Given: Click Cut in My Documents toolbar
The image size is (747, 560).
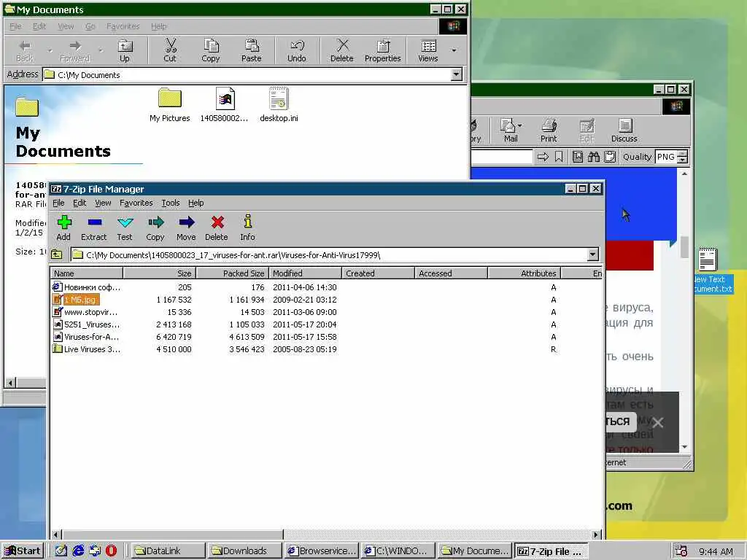Looking at the screenshot, I should coord(170,50).
